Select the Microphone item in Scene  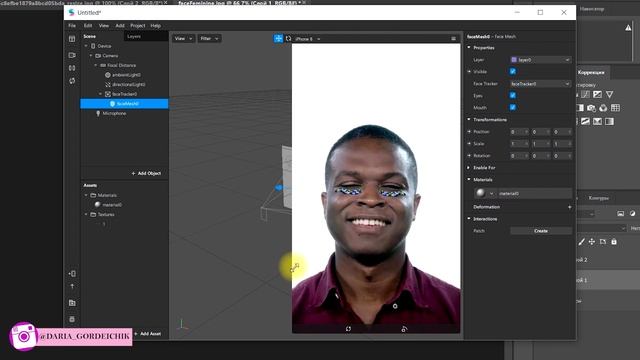click(x=114, y=113)
